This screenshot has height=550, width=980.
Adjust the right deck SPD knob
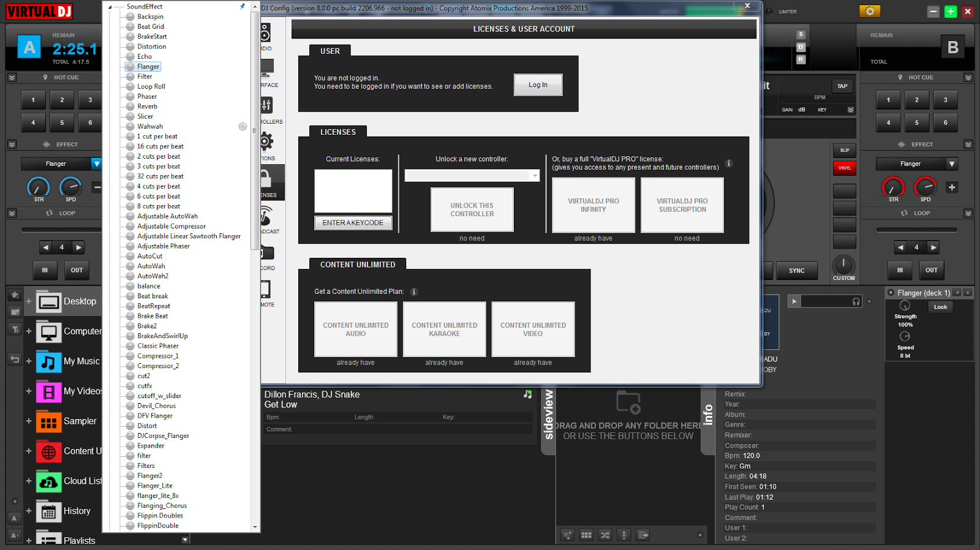point(925,187)
